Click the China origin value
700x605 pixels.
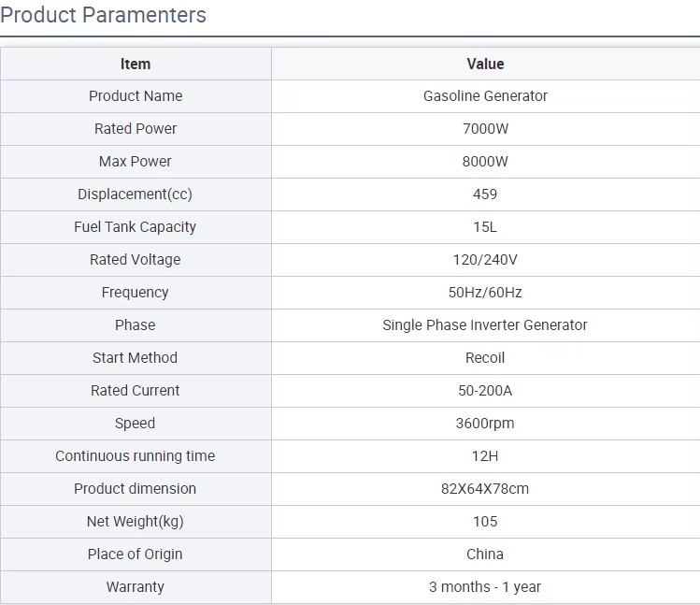[x=485, y=555]
